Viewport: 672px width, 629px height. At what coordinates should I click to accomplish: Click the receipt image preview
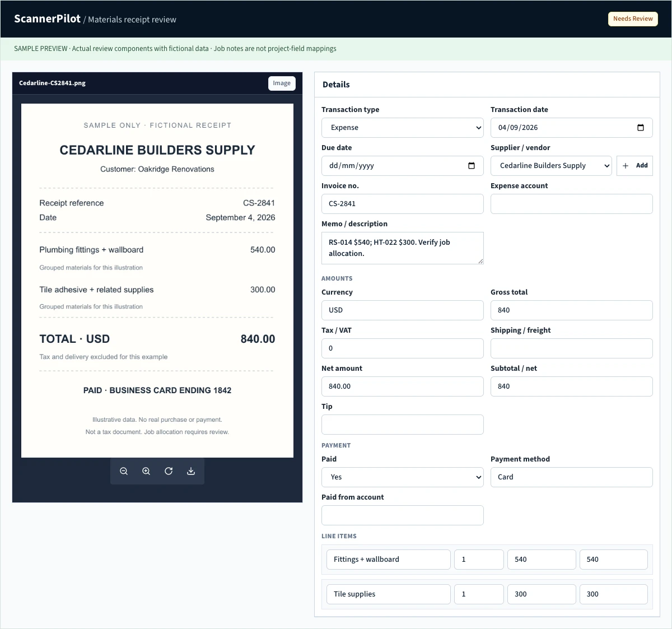[157, 281]
